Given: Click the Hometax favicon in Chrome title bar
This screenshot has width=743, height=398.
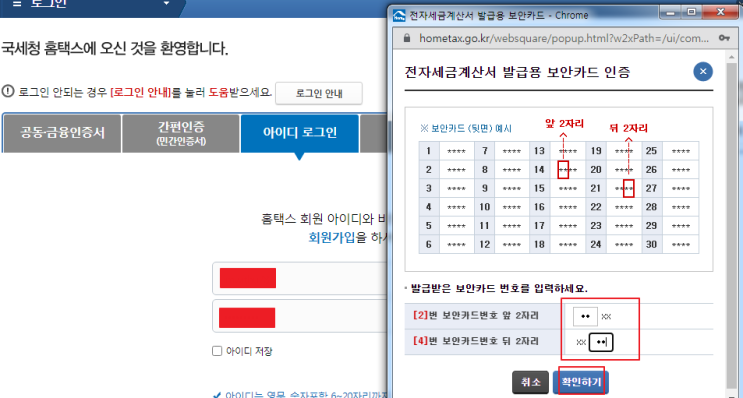Looking at the screenshot, I should tap(399, 15).
